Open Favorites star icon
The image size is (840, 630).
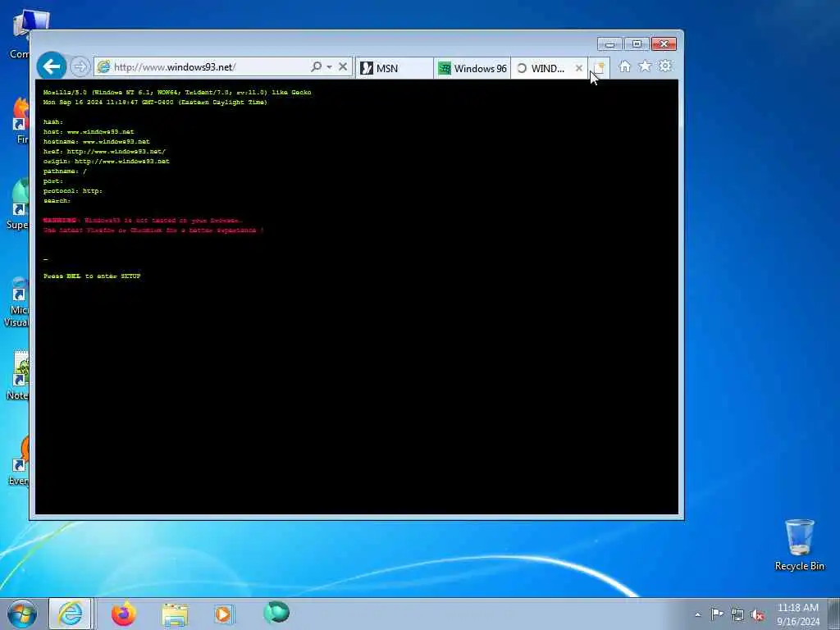645,66
